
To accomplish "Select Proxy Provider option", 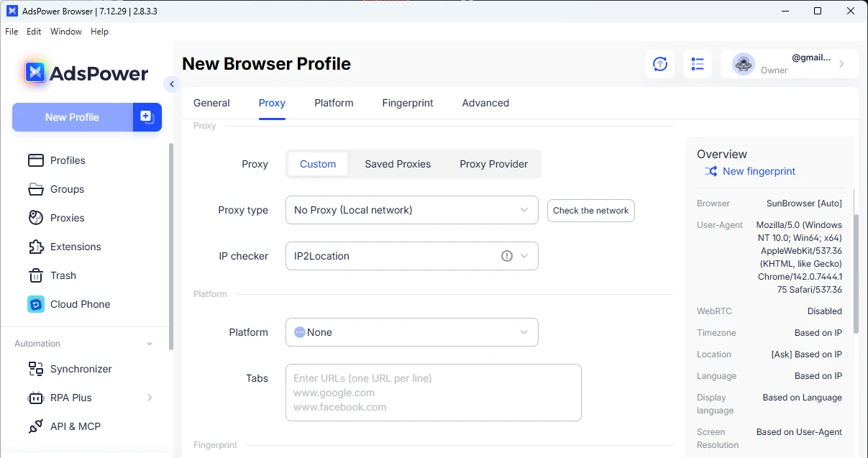I will pyautogui.click(x=493, y=164).
